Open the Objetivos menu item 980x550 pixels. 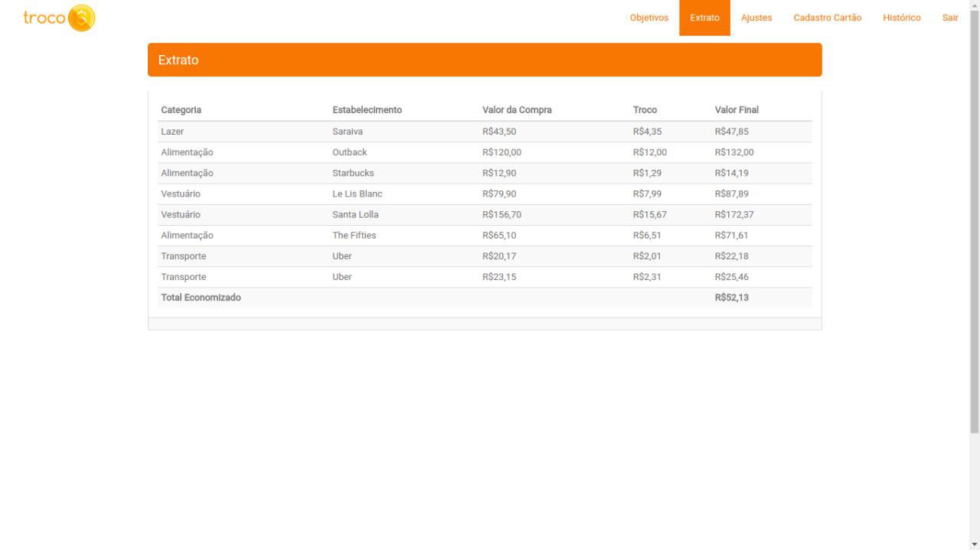[x=648, y=18]
